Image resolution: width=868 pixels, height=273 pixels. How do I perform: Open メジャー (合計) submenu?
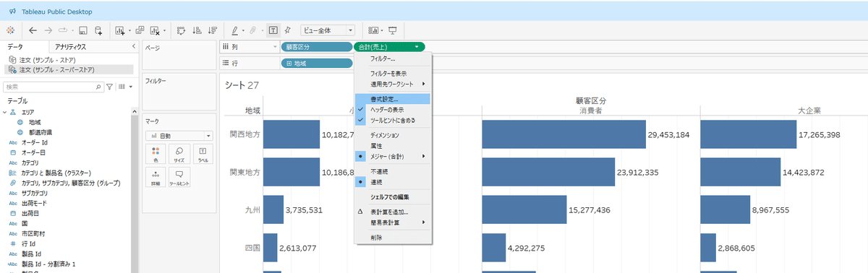(393, 156)
